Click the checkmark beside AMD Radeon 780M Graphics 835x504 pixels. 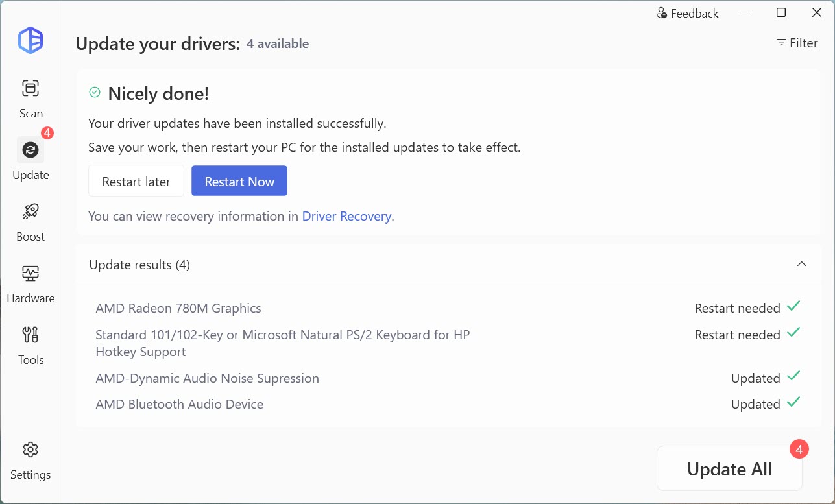(793, 306)
